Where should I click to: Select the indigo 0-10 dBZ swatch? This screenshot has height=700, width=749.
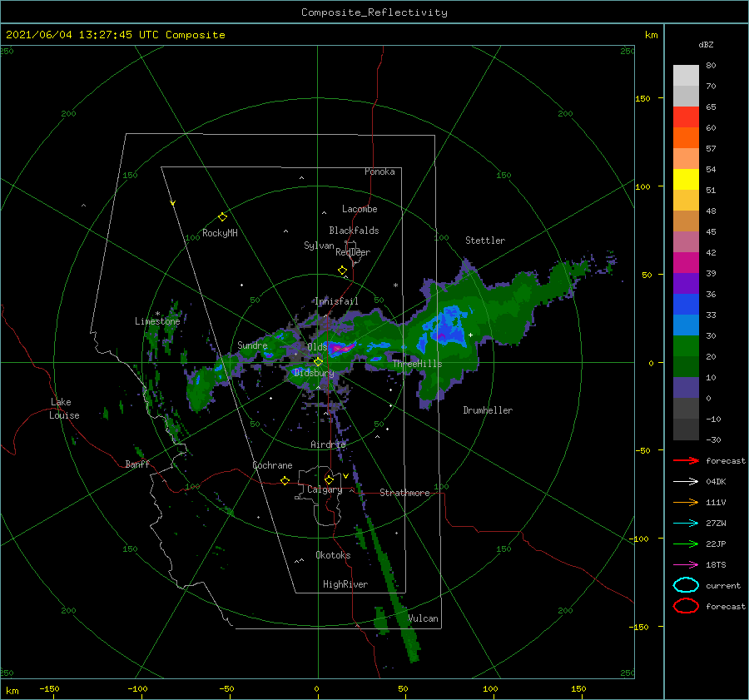686,387
